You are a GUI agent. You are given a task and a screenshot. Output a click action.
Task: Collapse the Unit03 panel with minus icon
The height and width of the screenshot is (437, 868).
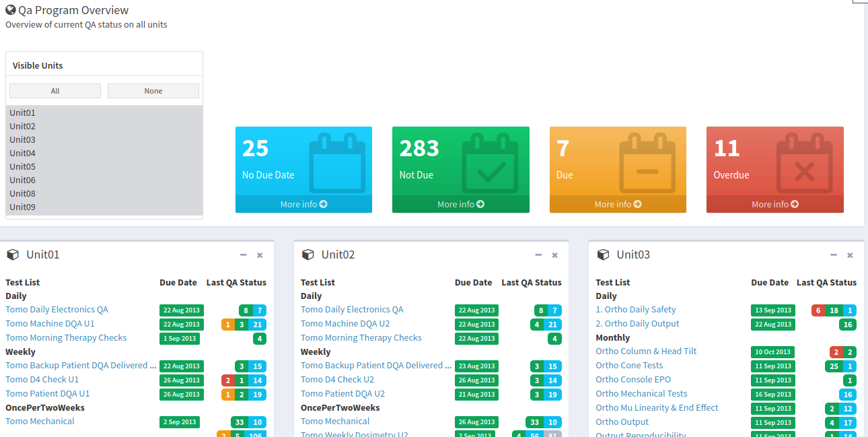[x=834, y=255]
